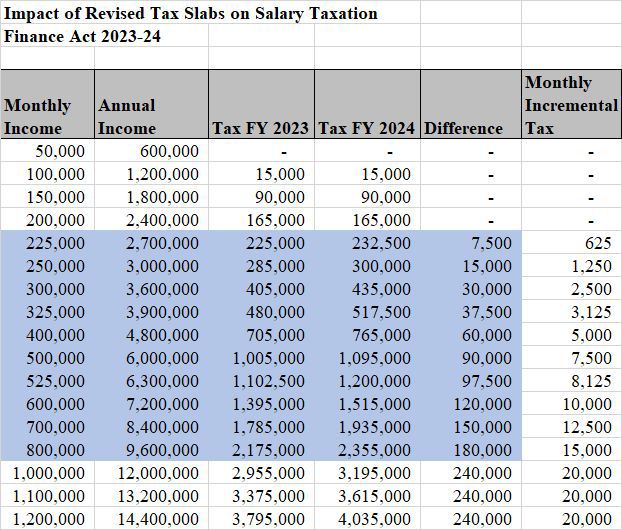The width and height of the screenshot is (622, 530).
Task: Select Tax FY 2024 cell 2,355,000
Action: pos(367,449)
